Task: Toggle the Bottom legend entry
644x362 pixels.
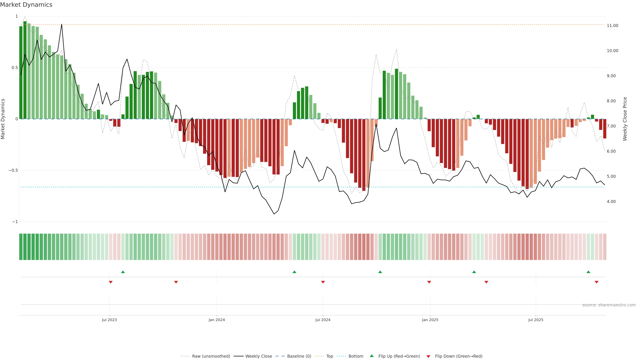Action: [356, 356]
